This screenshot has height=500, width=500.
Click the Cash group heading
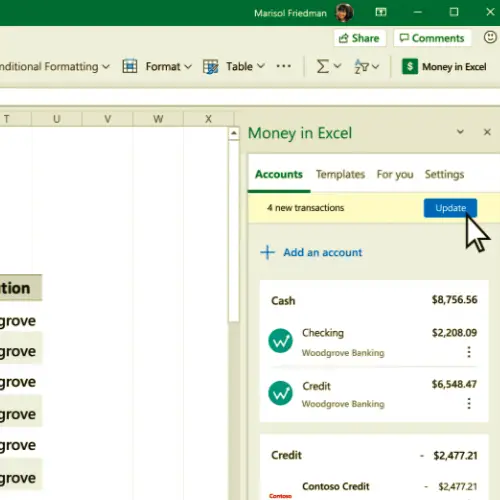pyautogui.click(x=283, y=301)
